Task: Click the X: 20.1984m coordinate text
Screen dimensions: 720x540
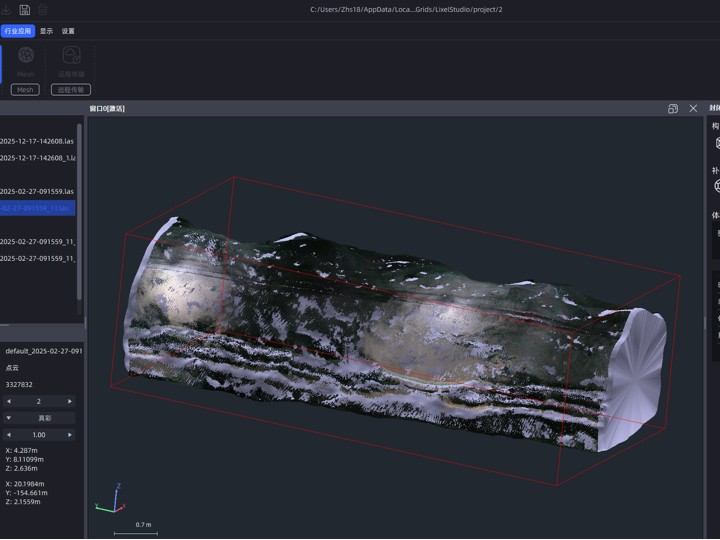Action: pyautogui.click(x=25, y=484)
